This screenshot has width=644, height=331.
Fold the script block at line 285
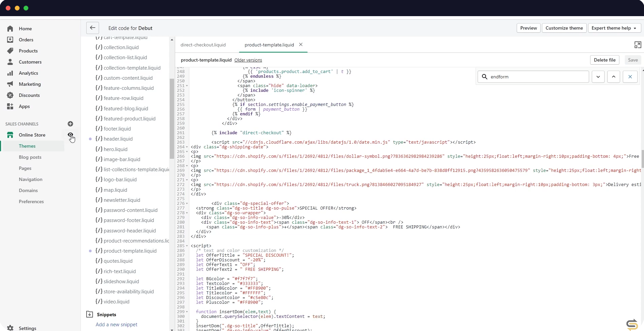(x=187, y=246)
